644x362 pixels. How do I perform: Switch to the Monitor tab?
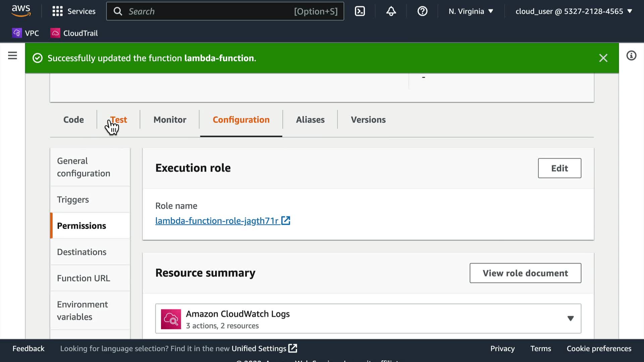pyautogui.click(x=170, y=120)
